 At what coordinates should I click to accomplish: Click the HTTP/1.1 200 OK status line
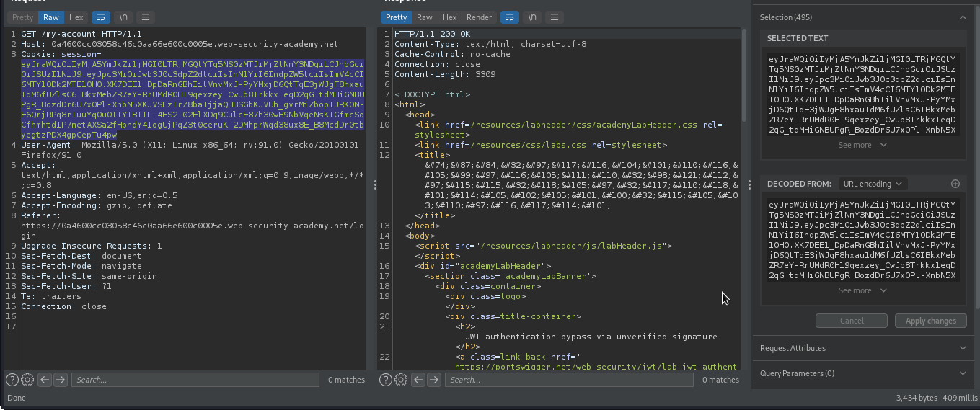pos(432,34)
